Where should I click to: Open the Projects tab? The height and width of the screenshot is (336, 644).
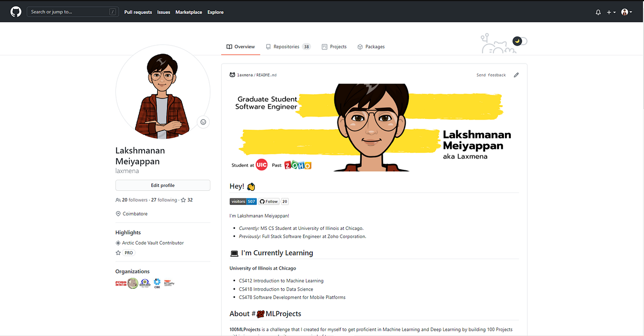(334, 47)
